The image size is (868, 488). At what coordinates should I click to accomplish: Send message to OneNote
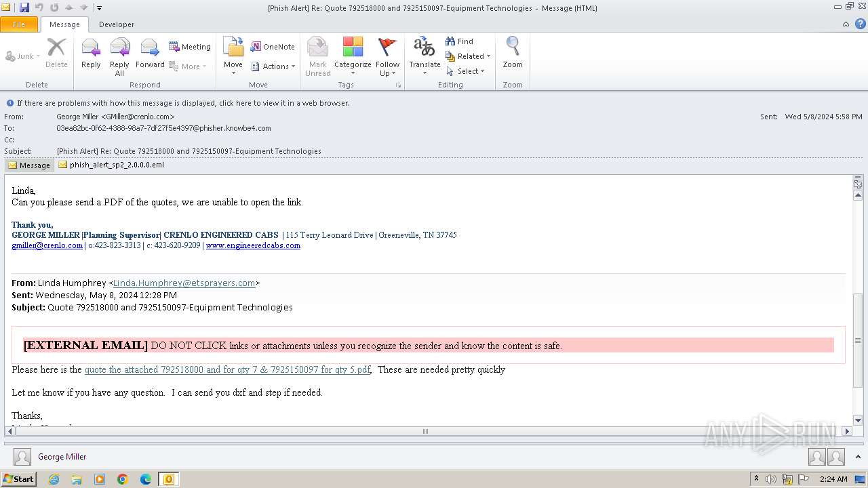[x=273, y=47]
